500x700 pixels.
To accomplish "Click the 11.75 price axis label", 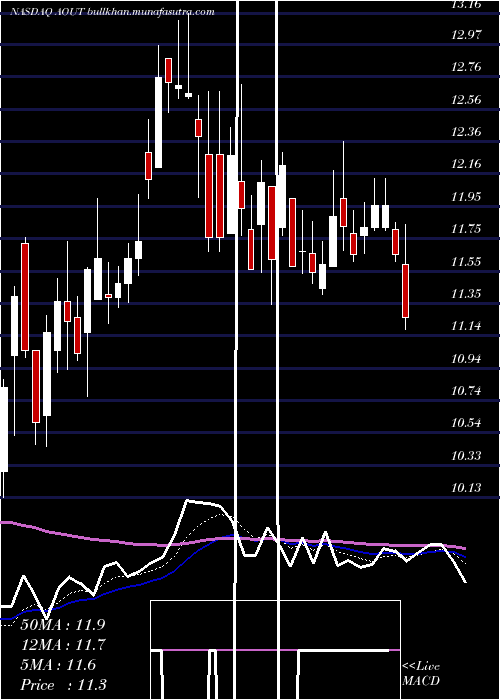I will click(466, 229).
